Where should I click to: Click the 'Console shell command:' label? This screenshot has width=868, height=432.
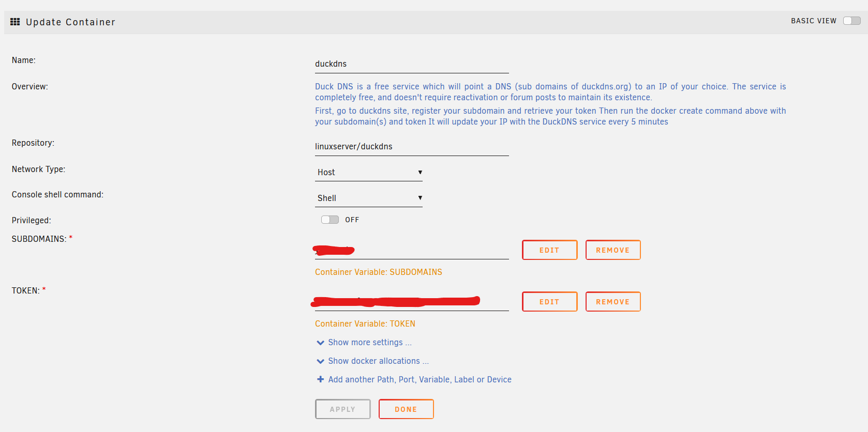click(x=57, y=194)
